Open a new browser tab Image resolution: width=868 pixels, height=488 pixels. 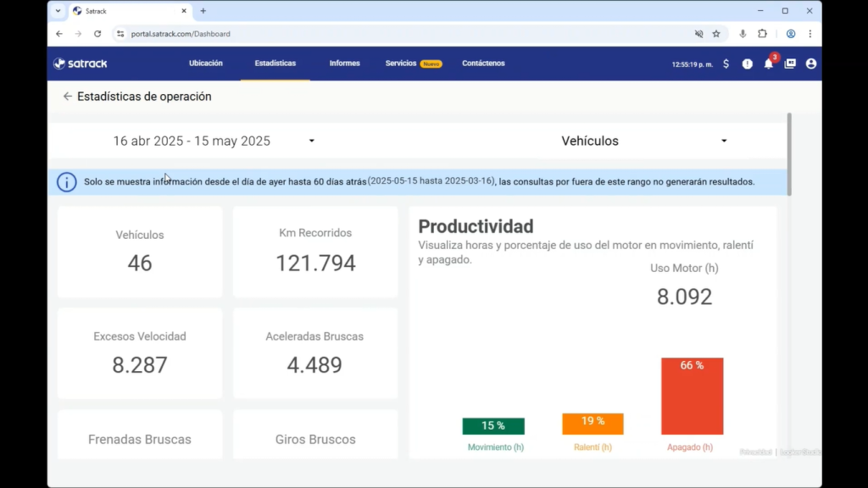pyautogui.click(x=203, y=11)
